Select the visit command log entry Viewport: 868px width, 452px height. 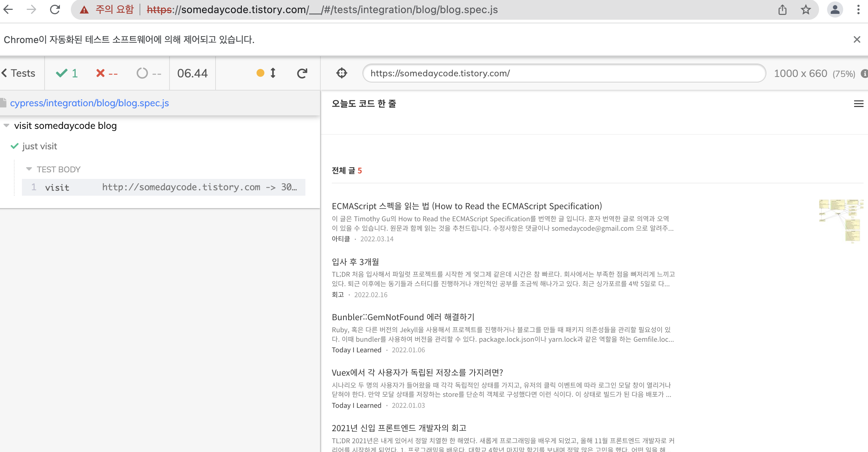163,187
